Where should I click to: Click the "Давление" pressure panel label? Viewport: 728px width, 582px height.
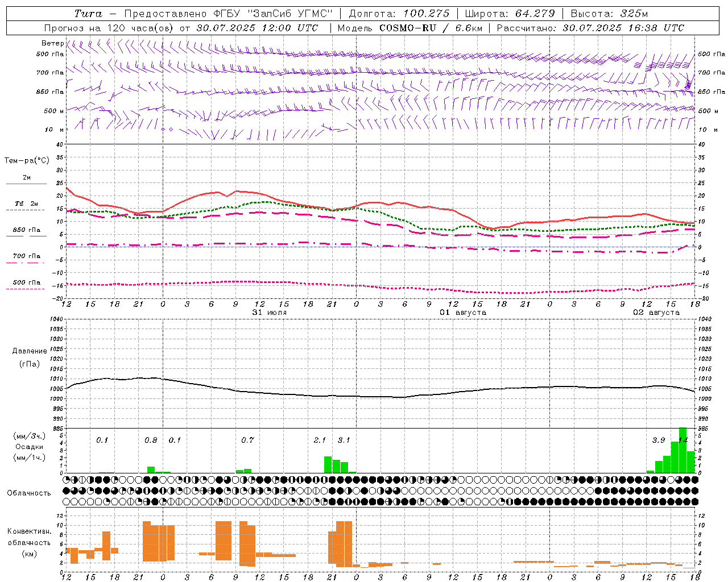pyautogui.click(x=30, y=351)
